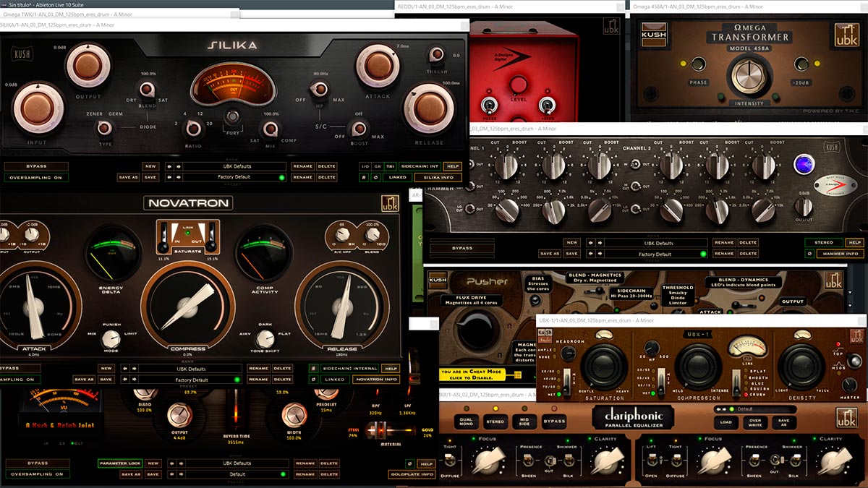The width and height of the screenshot is (868, 488).
Task: Click the blue power lamp in Hammer
Action: pyautogui.click(x=803, y=164)
